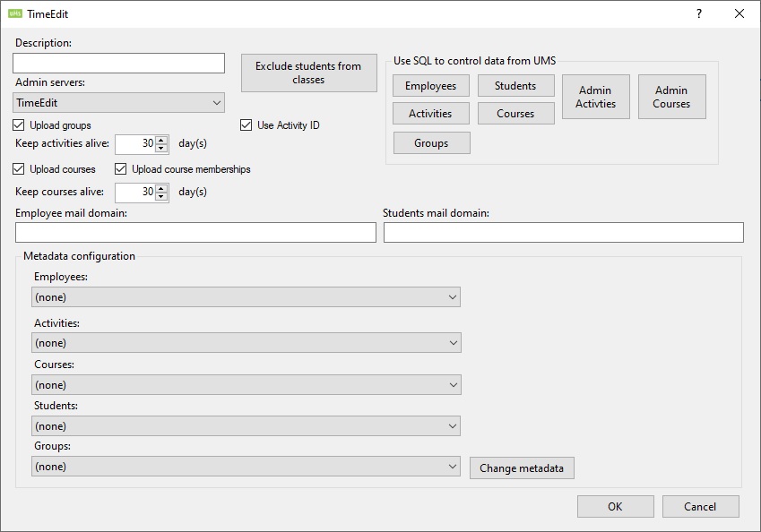
Task: Click the Admin Activties button
Action: point(595,97)
